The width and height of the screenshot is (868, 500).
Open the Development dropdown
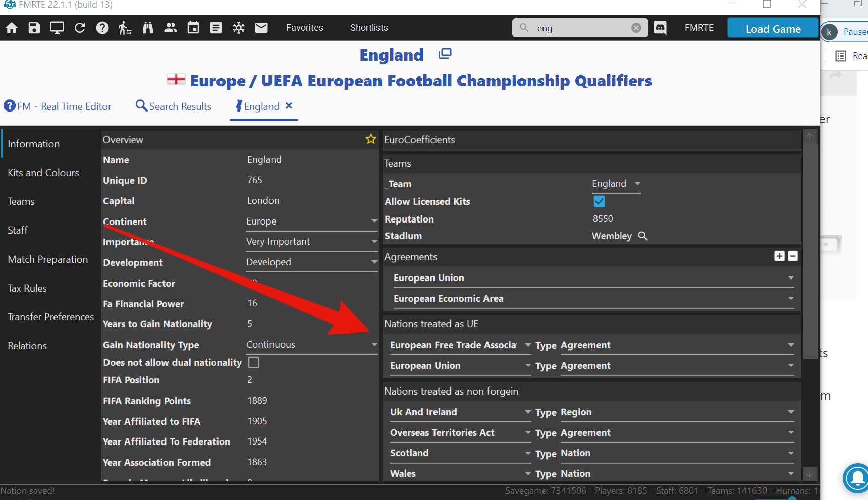312,262
